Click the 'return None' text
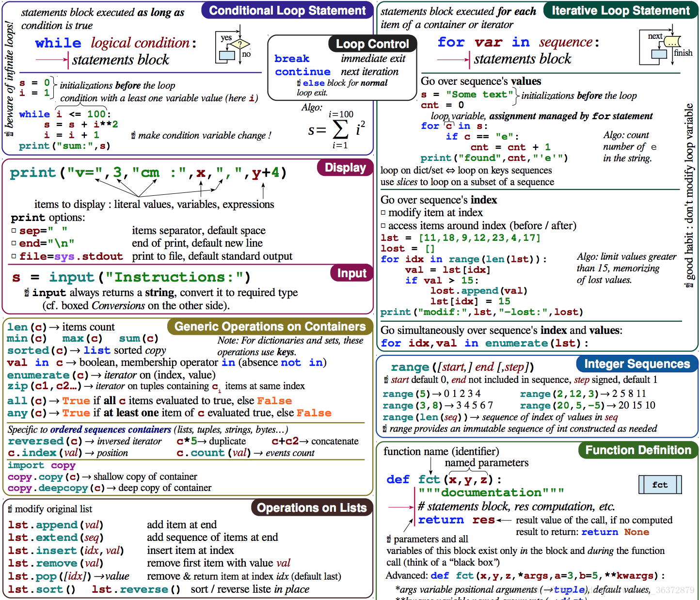Viewport: 700px width, 600px height. [616, 532]
